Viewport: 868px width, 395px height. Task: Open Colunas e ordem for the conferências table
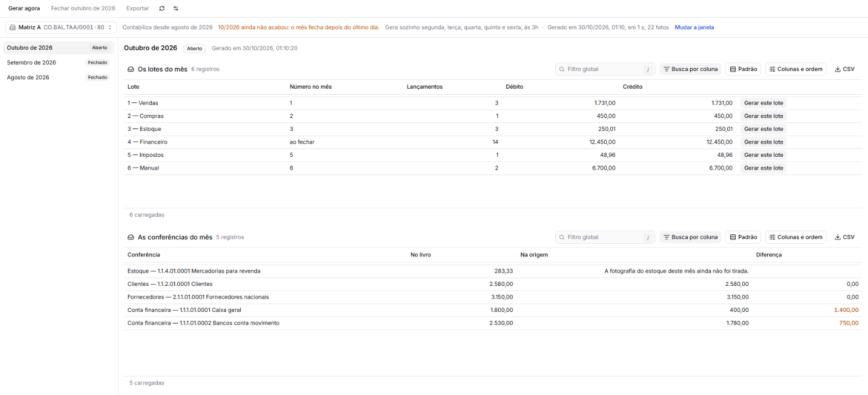pos(795,237)
